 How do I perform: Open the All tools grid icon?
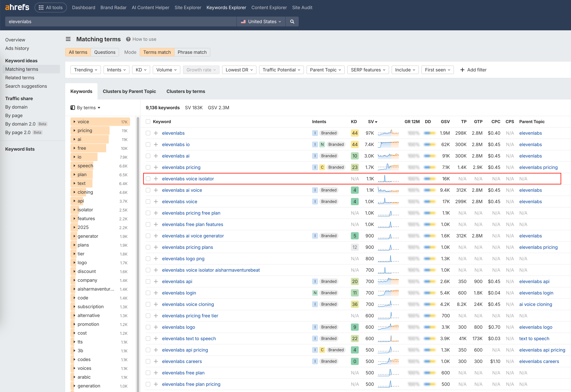tap(41, 8)
